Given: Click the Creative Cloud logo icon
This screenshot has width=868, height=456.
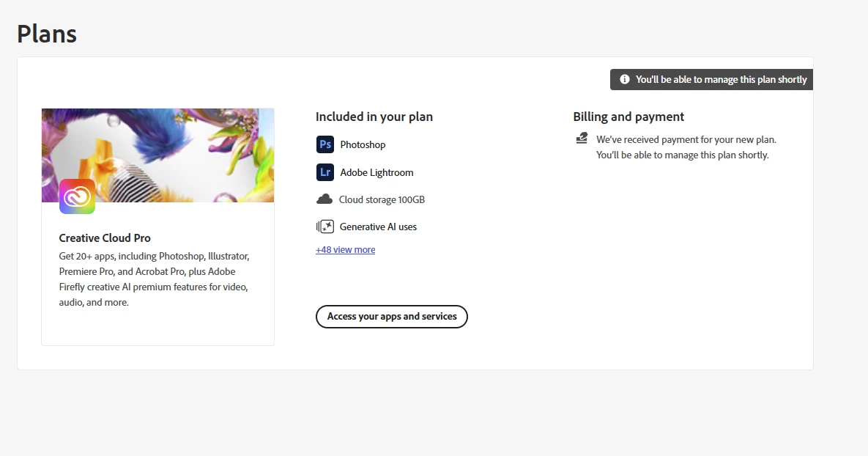Looking at the screenshot, I should point(77,196).
